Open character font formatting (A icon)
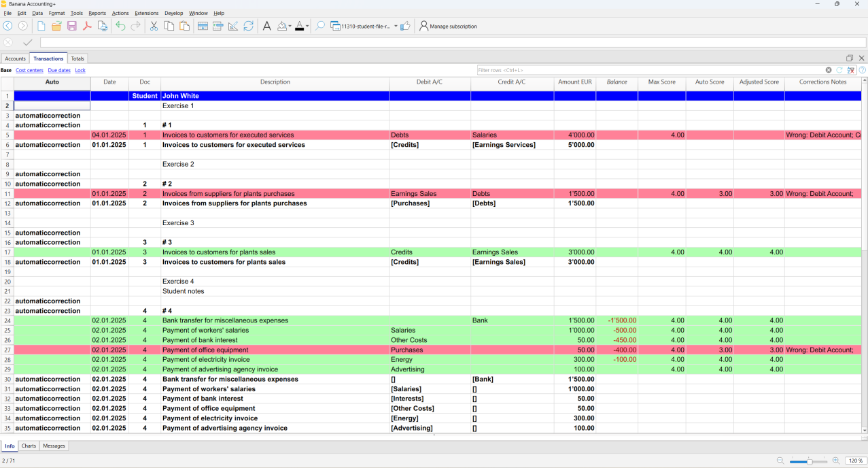Image resolution: width=868 pixels, height=468 pixels. 266,26
